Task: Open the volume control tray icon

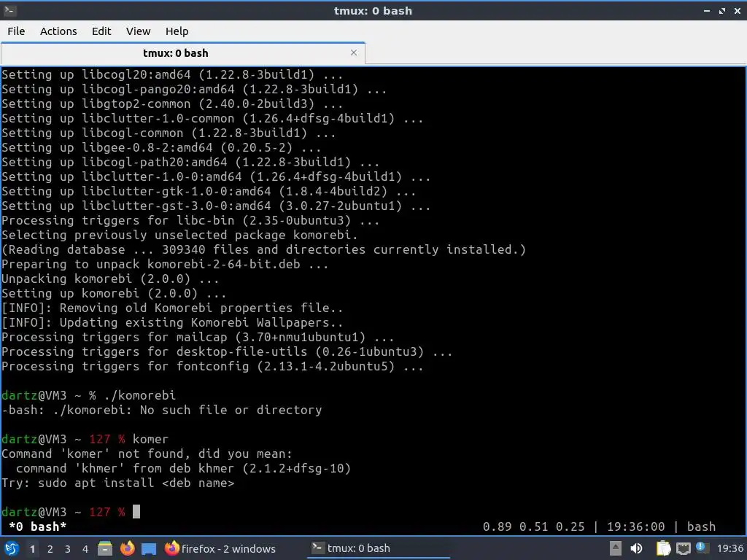Action: coord(636,548)
